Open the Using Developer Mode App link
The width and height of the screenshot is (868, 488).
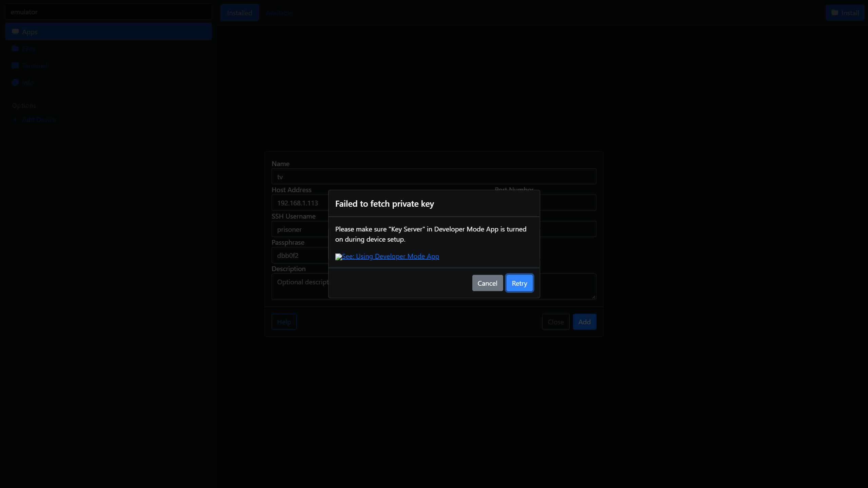click(391, 257)
